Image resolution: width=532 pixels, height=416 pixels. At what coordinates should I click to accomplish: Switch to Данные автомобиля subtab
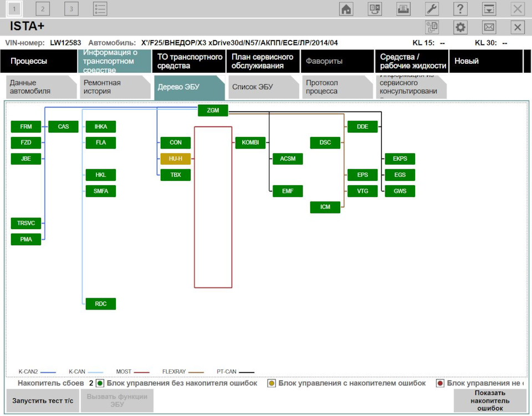click(x=42, y=87)
